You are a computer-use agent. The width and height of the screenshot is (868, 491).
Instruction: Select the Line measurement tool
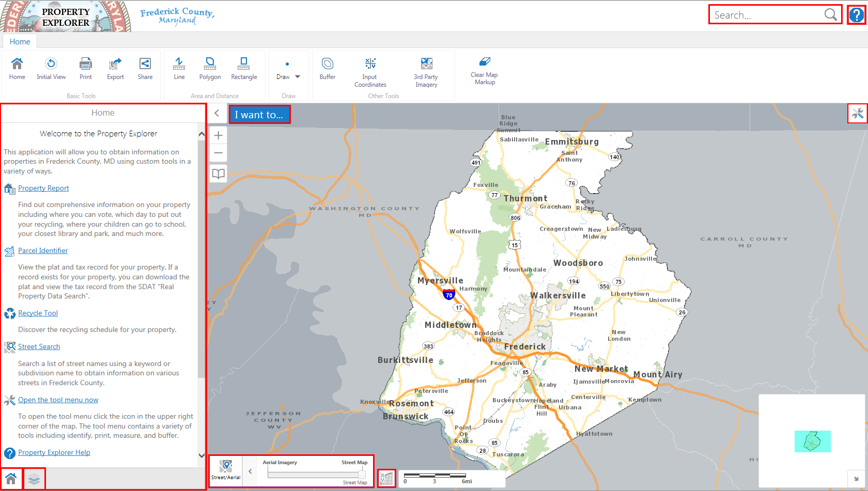pyautogui.click(x=179, y=70)
